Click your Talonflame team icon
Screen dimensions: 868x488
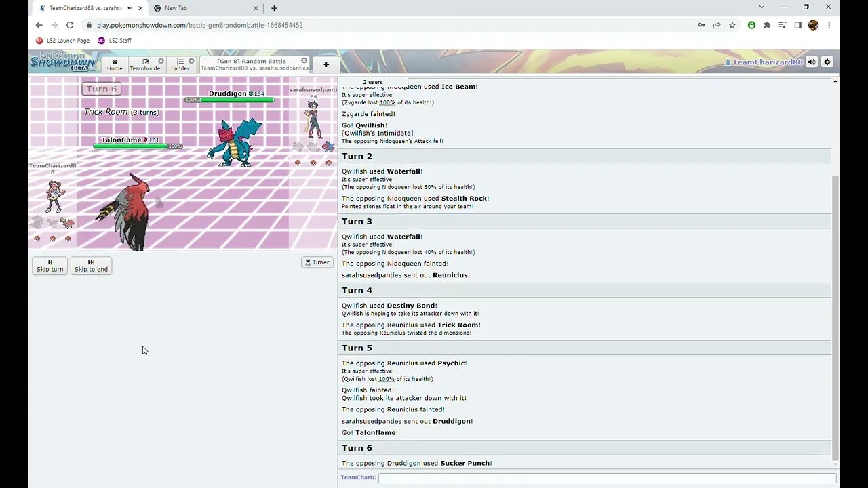pos(67,222)
